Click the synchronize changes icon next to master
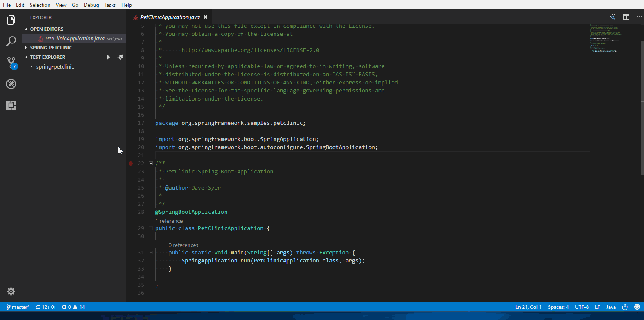This screenshot has width=644, height=320. [x=45, y=307]
